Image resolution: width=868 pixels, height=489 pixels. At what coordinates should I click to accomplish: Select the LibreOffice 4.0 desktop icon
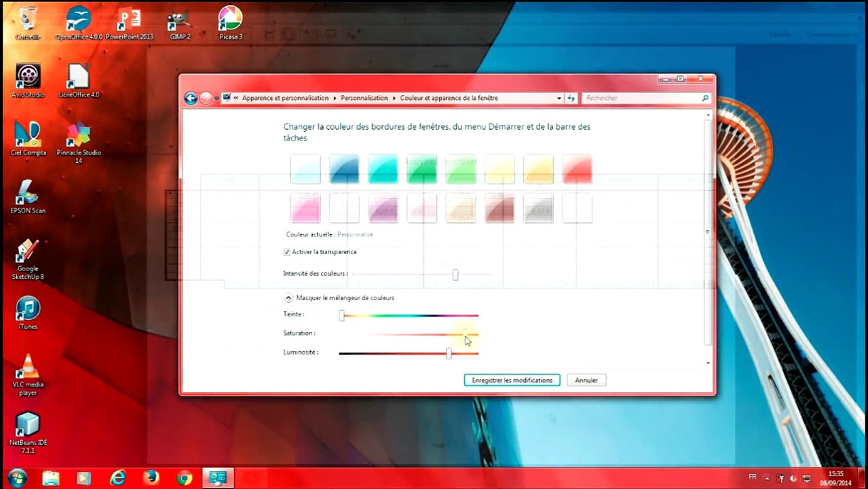[79, 81]
